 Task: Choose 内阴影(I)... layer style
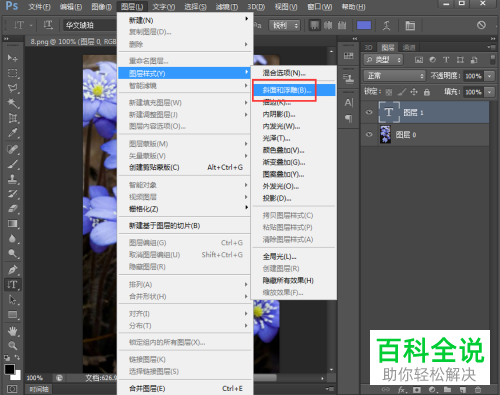[294, 114]
